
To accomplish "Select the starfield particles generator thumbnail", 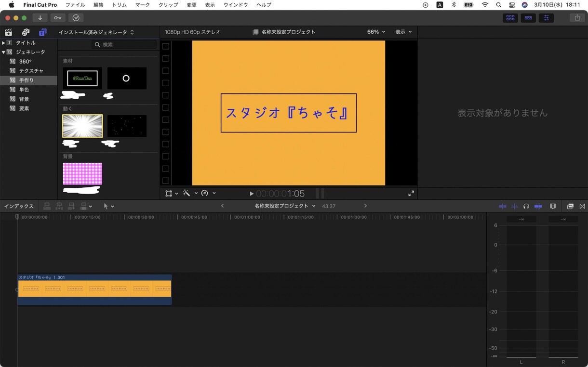I will [127, 126].
